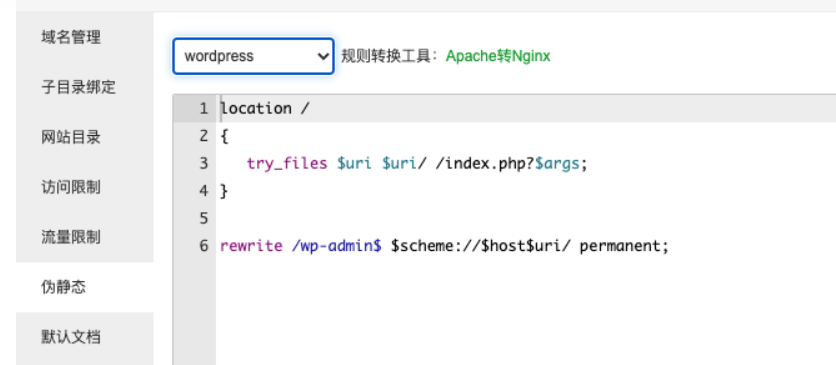
Task: Click '$args' in the try_files line
Action: coord(557,164)
